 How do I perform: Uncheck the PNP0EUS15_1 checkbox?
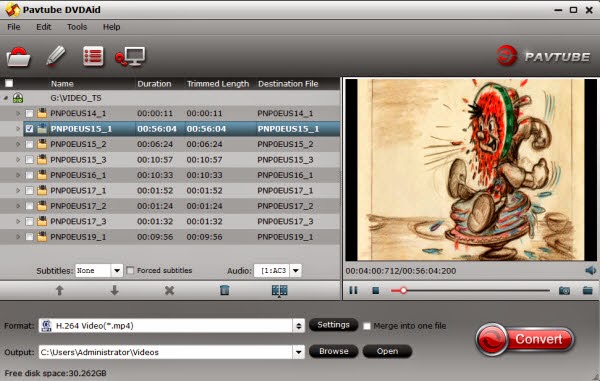point(29,129)
